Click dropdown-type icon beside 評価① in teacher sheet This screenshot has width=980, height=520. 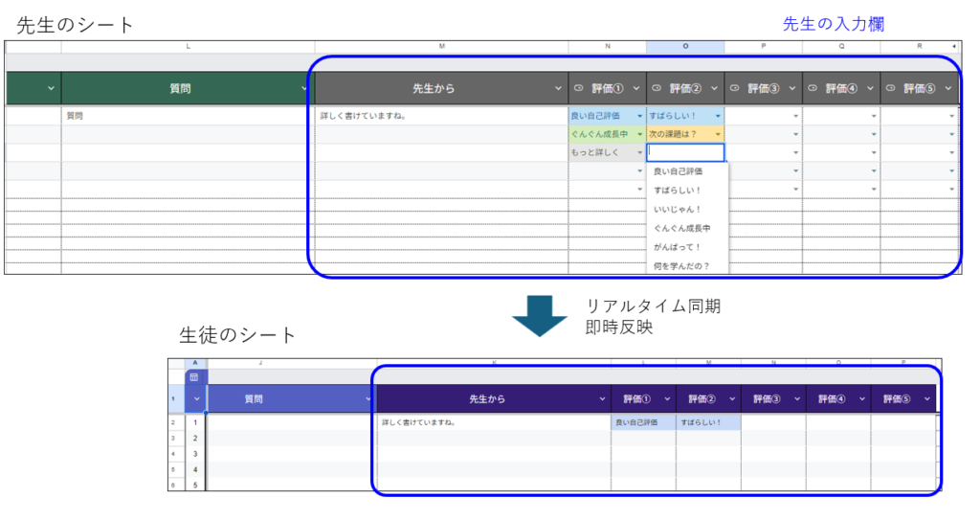click(x=579, y=89)
